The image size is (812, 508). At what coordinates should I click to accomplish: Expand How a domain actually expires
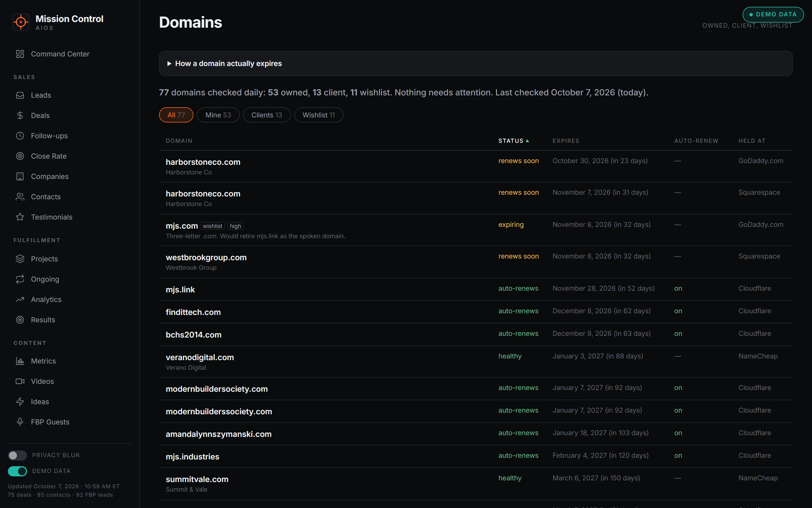coord(475,63)
